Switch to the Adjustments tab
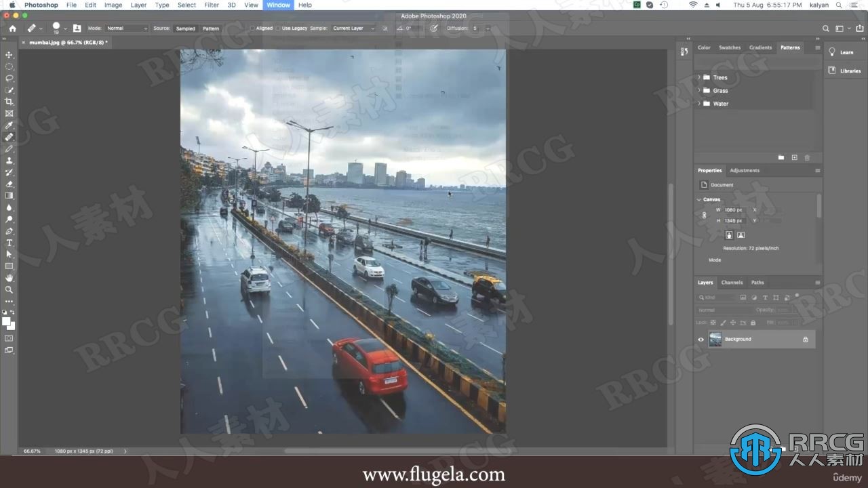Image resolution: width=868 pixels, height=488 pixels. [x=745, y=170]
